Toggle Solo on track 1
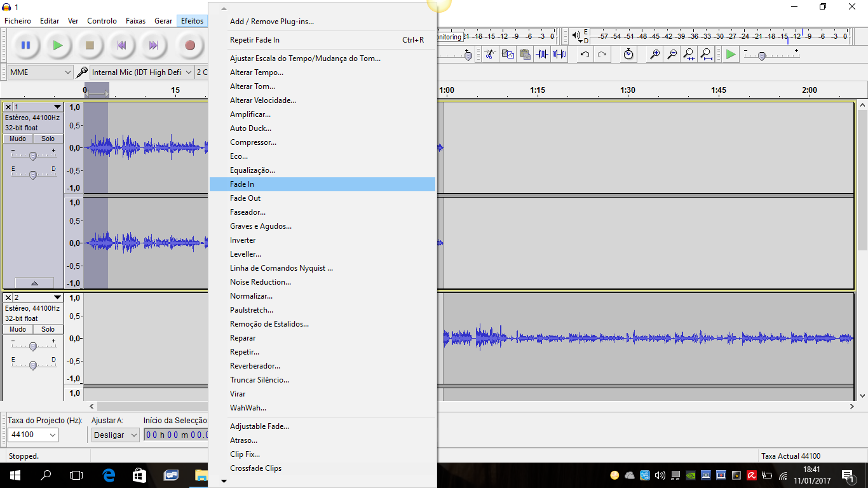This screenshot has width=868, height=488. (48, 139)
